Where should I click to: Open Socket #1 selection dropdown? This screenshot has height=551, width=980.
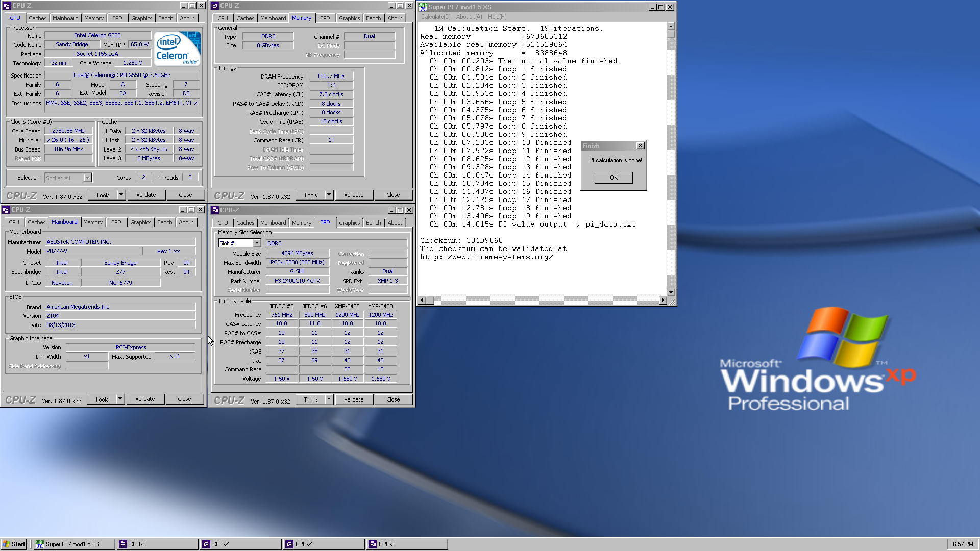[87, 178]
